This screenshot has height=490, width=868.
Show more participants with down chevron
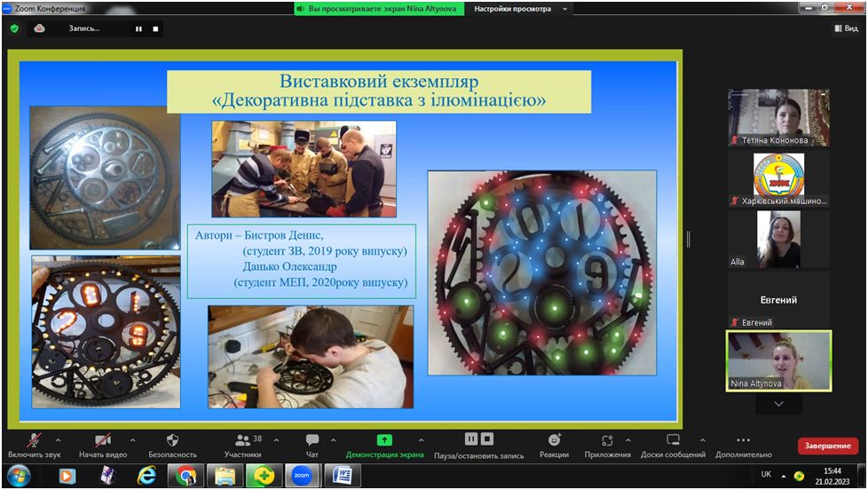coord(778,404)
